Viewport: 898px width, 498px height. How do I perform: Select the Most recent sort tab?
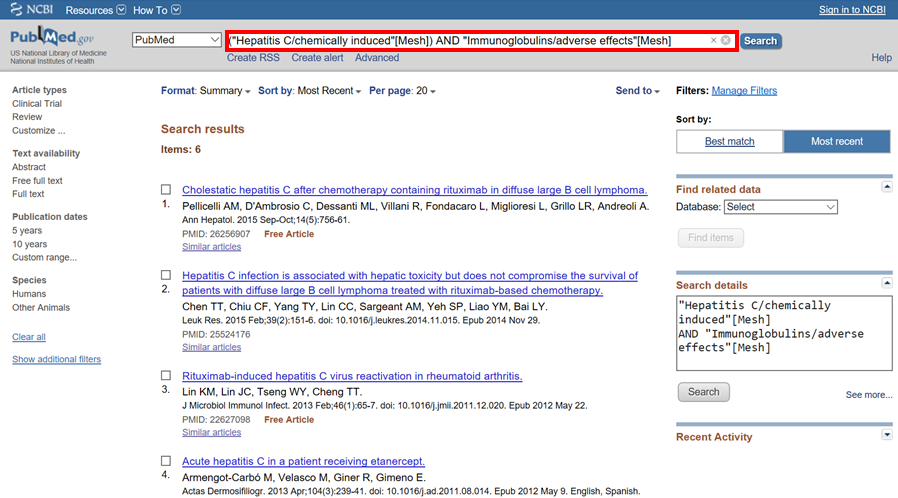pyautogui.click(x=837, y=141)
